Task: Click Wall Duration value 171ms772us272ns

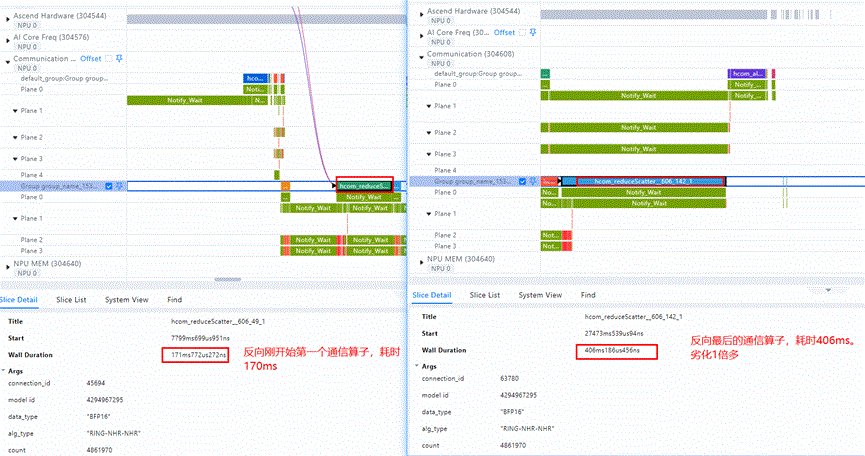Action: 199,355
